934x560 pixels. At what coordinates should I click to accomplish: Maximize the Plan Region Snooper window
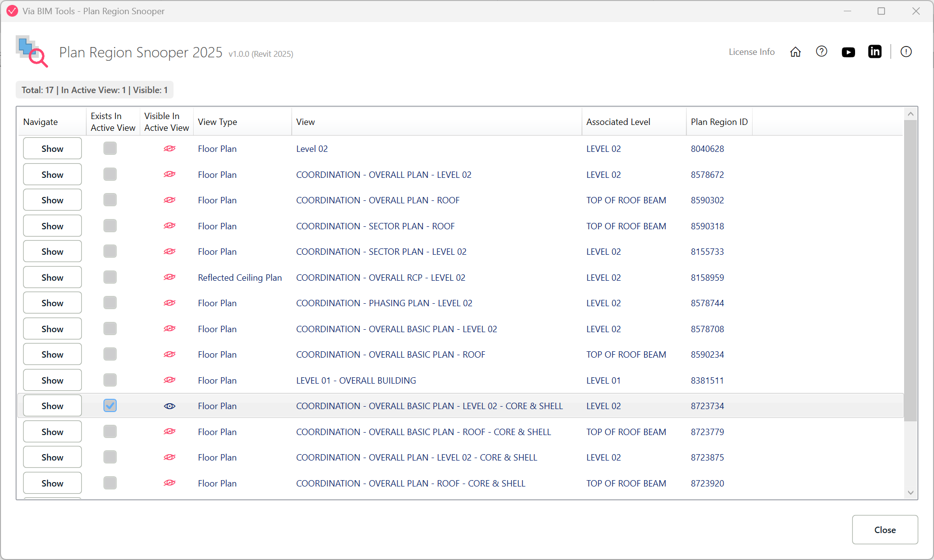[x=881, y=11]
